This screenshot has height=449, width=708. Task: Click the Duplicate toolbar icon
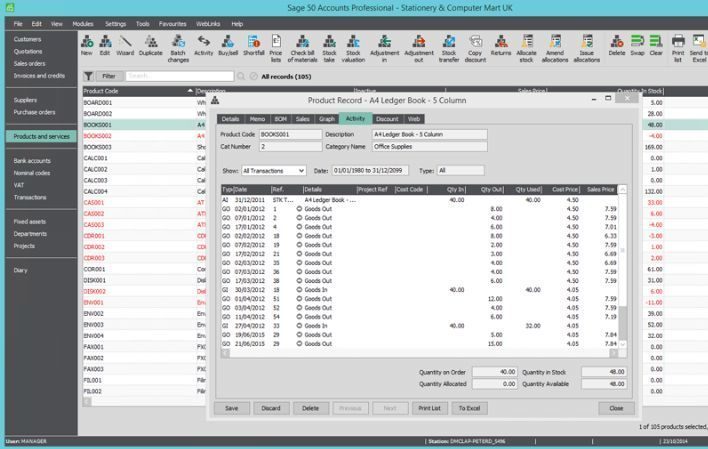coord(150,46)
